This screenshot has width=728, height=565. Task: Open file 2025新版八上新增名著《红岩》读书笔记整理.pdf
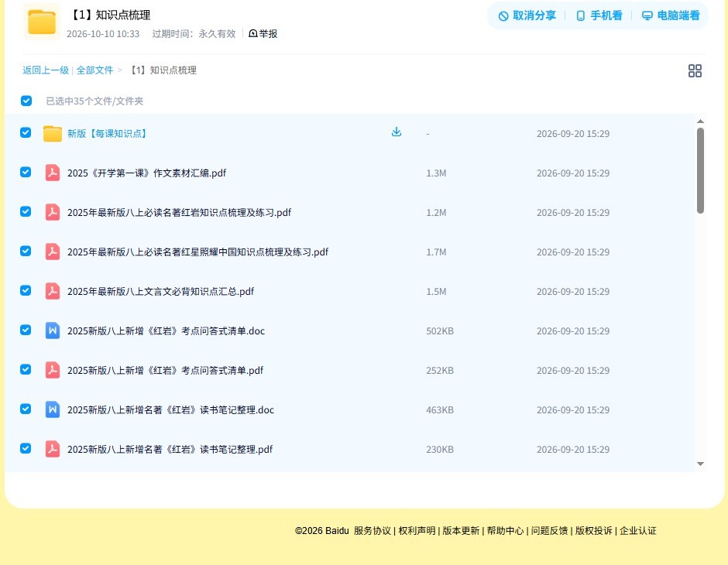pyautogui.click(x=170, y=449)
